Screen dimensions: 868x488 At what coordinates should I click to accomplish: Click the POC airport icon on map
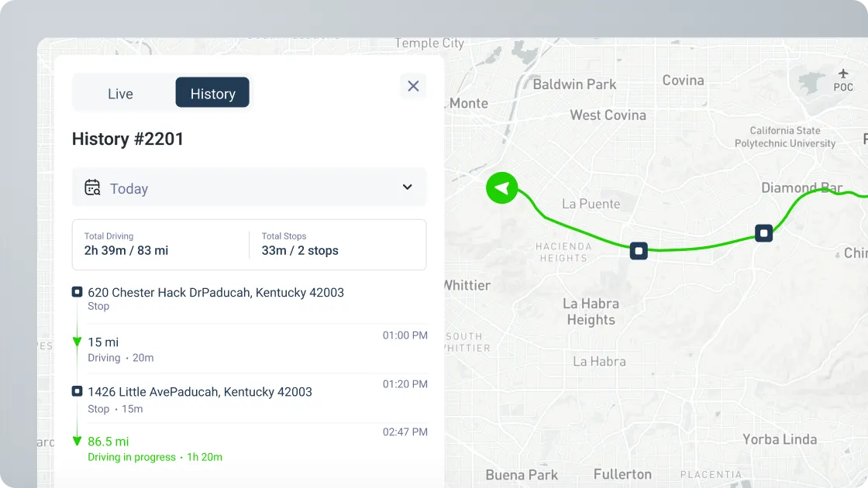pyautogui.click(x=843, y=74)
